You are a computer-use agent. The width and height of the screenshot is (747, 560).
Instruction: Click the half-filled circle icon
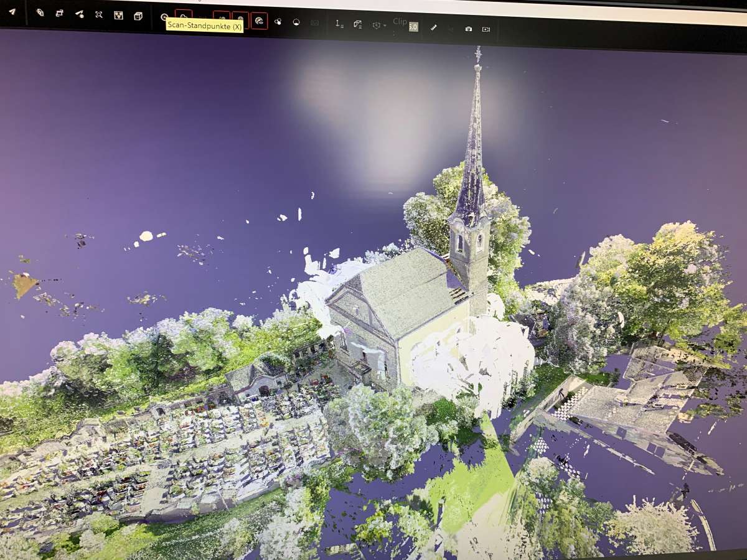(296, 22)
